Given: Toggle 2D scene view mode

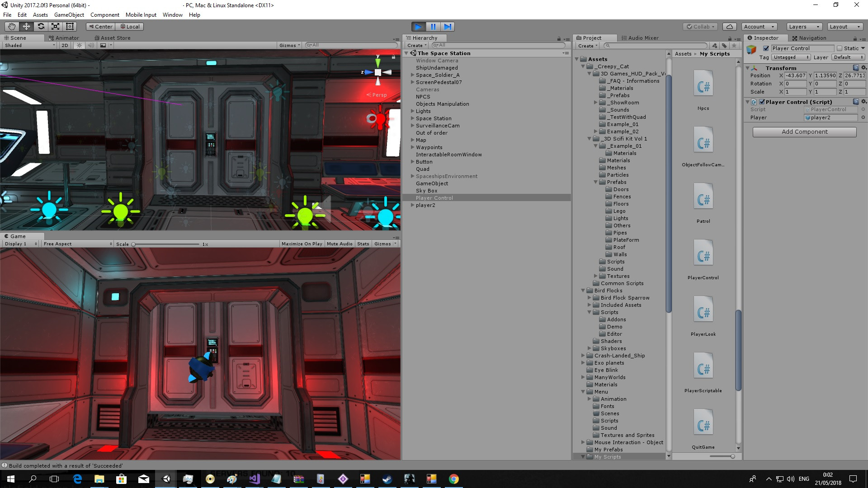Looking at the screenshot, I should coord(65,45).
